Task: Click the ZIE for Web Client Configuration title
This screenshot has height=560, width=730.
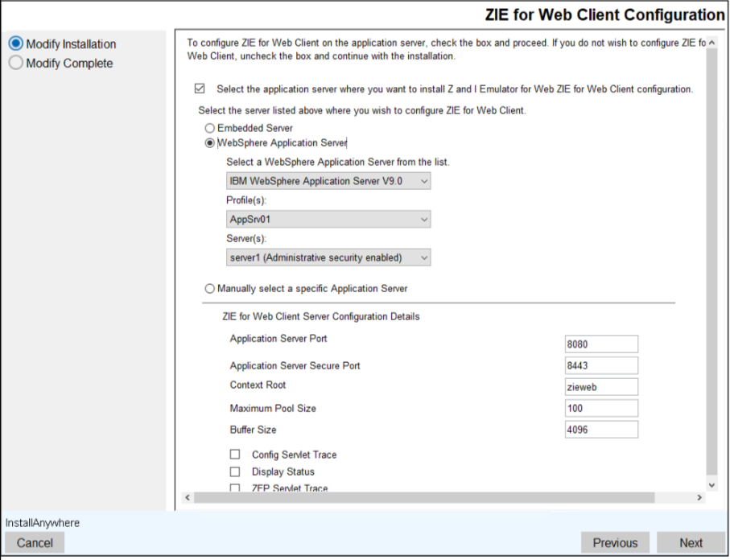Action: point(604,15)
